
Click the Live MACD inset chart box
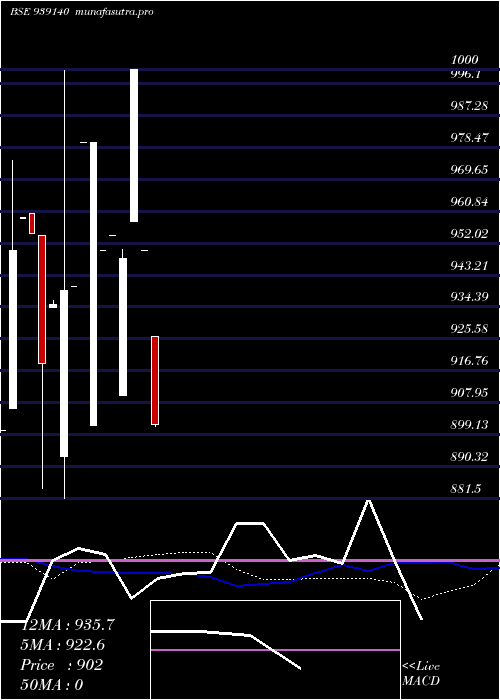275,650
